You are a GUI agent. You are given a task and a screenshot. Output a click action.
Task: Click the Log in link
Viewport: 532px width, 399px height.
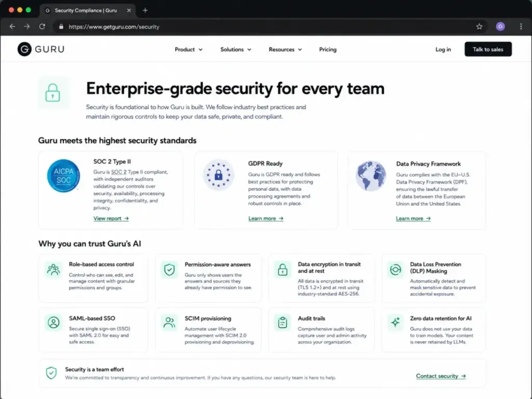443,49
